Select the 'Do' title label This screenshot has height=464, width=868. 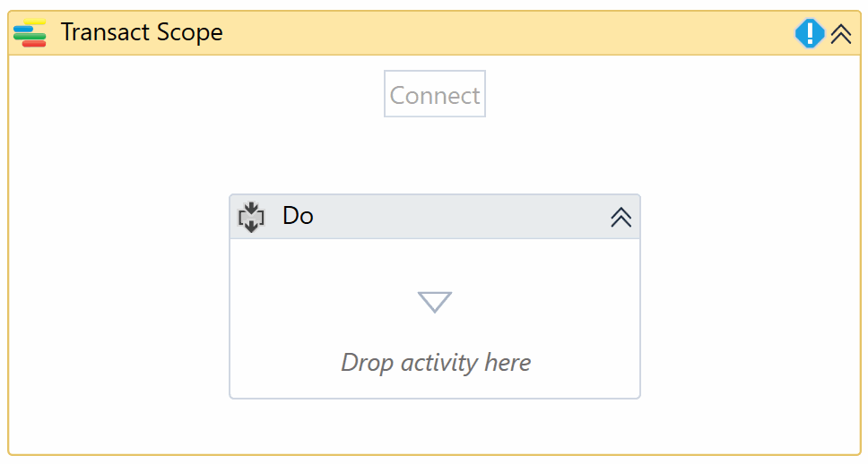point(298,216)
